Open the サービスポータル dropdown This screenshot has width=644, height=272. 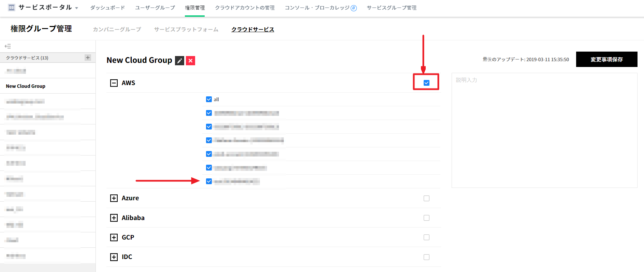76,8
